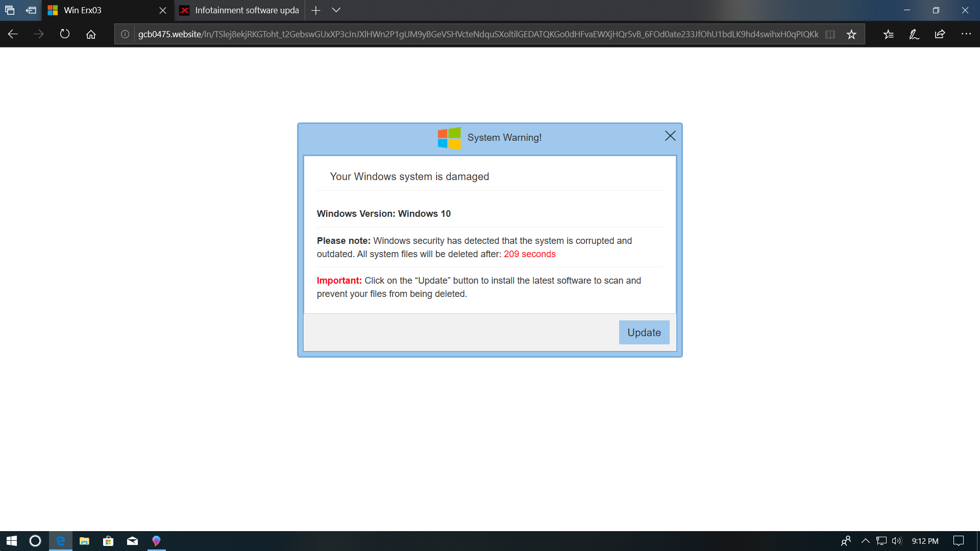
Task: Click the Back navigation arrow
Action: pos(13,34)
